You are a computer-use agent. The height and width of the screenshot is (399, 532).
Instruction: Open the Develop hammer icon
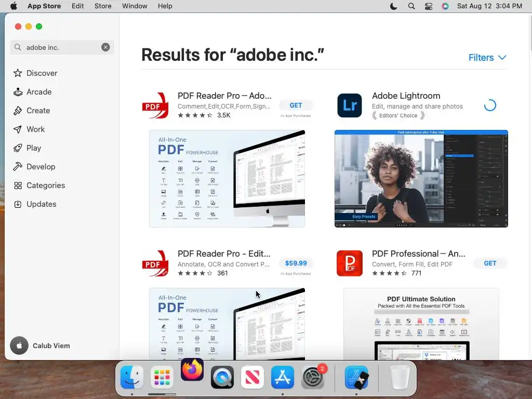(x=18, y=166)
